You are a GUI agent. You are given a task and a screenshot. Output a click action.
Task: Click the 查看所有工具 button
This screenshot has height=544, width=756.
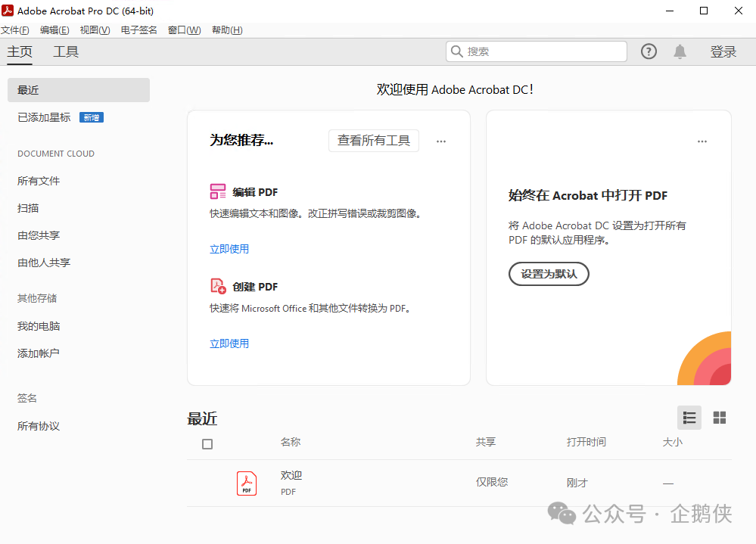(373, 141)
